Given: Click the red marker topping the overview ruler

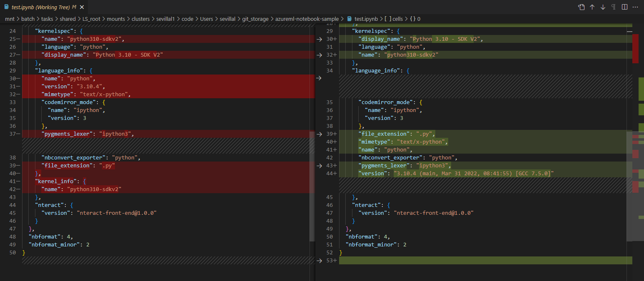Looking at the screenshot, I should coord(635,48).
